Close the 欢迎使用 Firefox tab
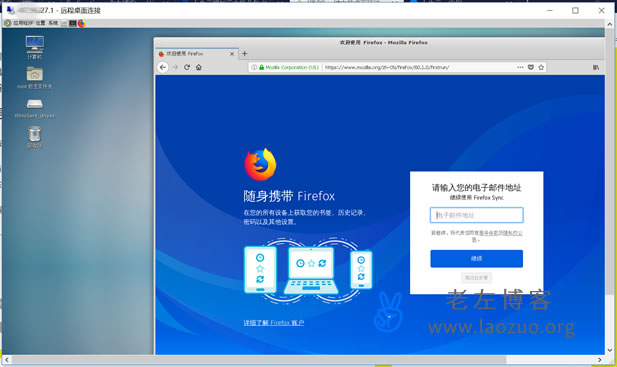 232,54
